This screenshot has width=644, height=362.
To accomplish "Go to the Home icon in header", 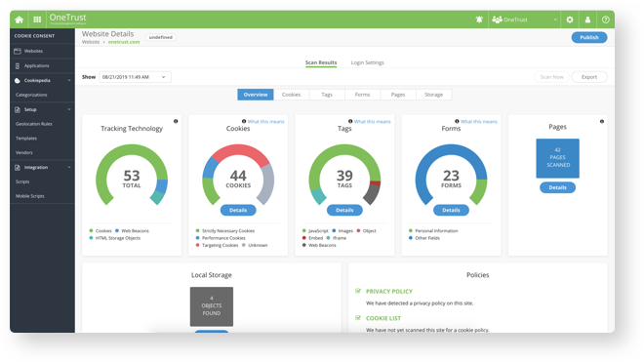I will (19, 20).
